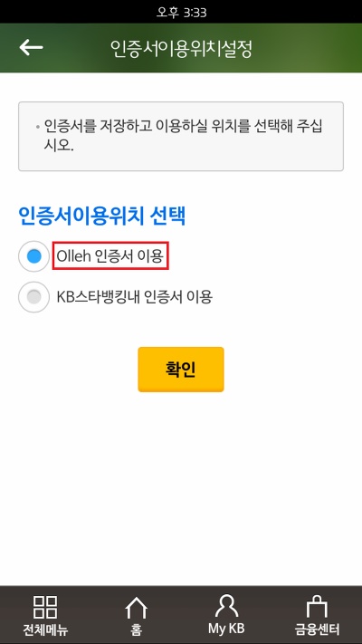This screenshot has height=644, width=362.
Task: Click the 인증서이용위치설정 page title
Action: point(181,49)
